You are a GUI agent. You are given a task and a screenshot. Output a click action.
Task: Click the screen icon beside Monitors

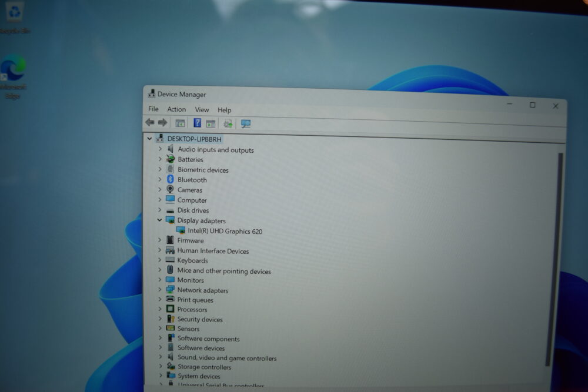pyautogui.click(x=170, y=280)
